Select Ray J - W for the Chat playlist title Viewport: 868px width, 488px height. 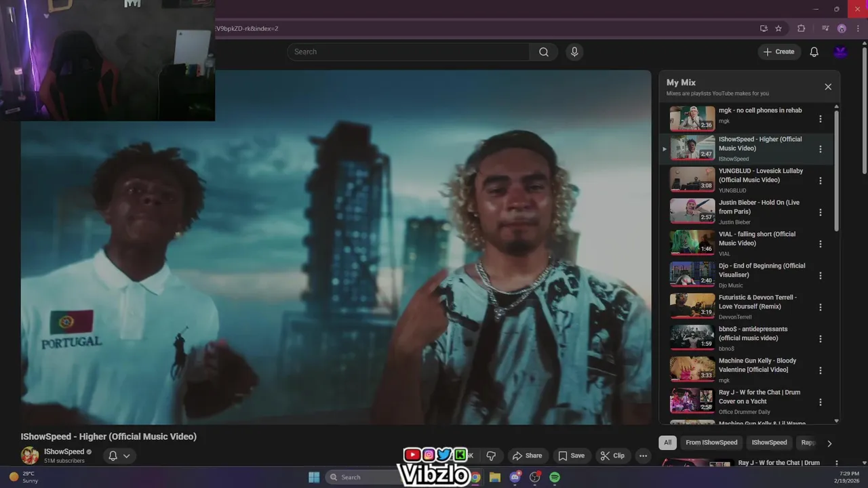(x=759, y=396)
